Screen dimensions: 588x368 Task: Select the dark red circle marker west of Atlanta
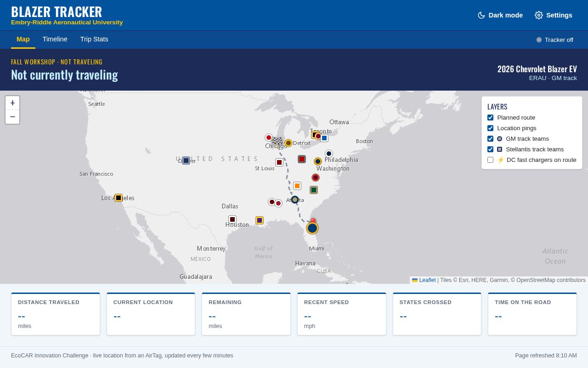tap(272, 202)
